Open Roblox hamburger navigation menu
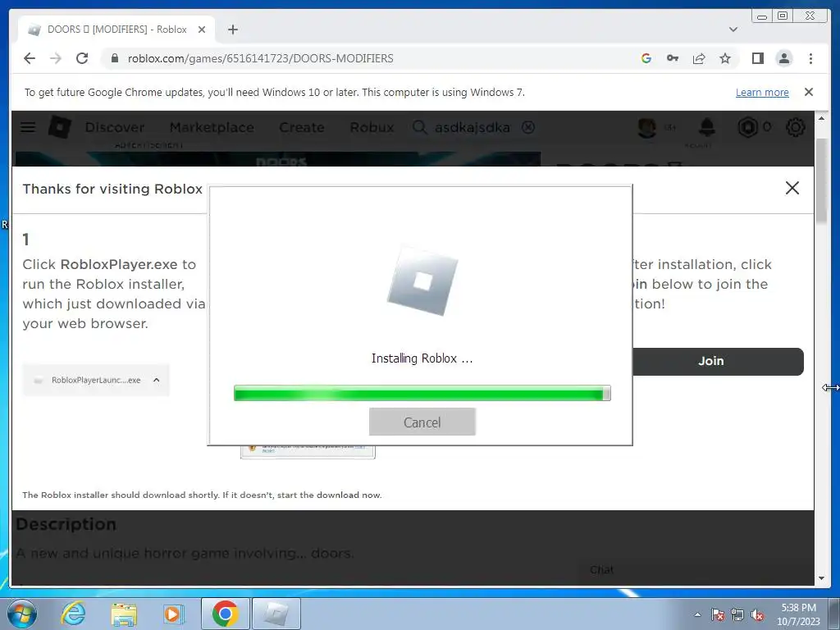Screen dimensions: 840x630 click(28, 127)
